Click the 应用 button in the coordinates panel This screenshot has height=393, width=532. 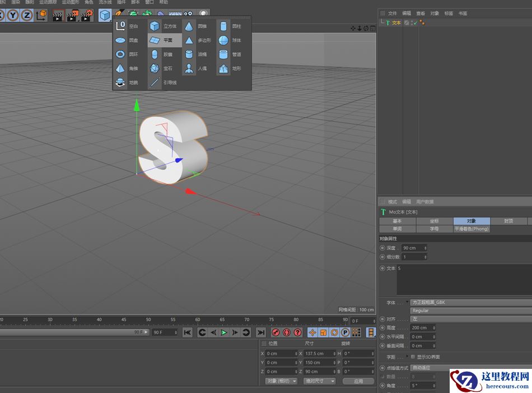[x=358, y=381]
